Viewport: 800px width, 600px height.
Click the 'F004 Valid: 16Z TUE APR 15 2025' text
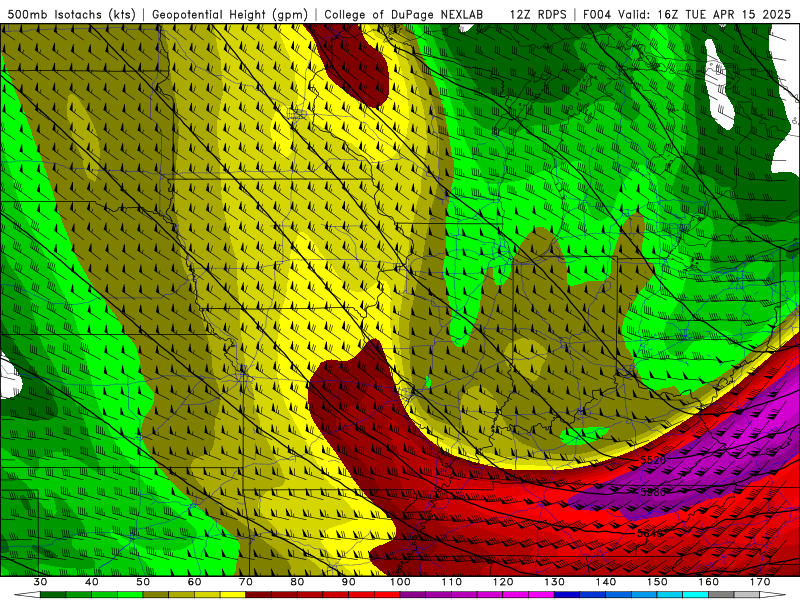[687, 15]
